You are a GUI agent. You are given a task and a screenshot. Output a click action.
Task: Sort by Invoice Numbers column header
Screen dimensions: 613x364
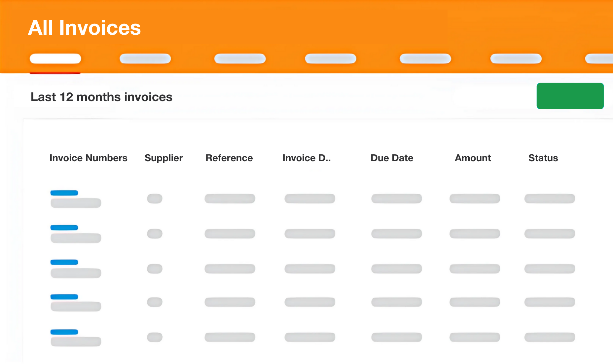[x=89, y=158]
